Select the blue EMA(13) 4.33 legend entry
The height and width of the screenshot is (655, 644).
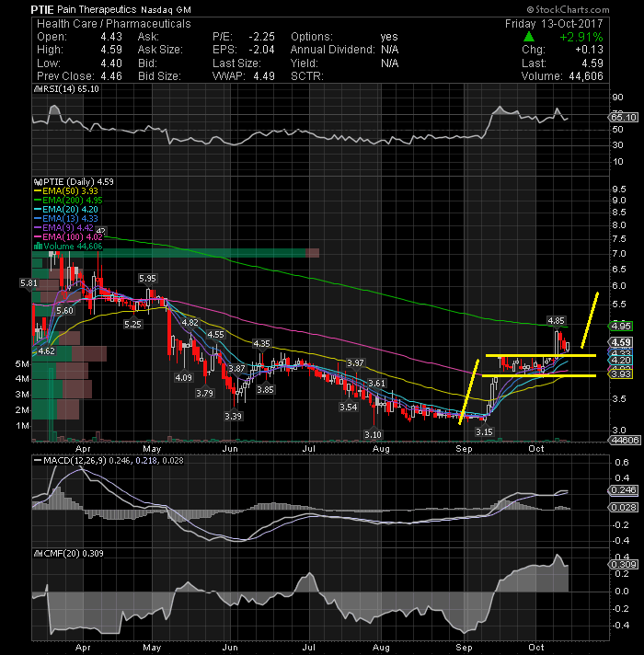[x=66, y=219]
